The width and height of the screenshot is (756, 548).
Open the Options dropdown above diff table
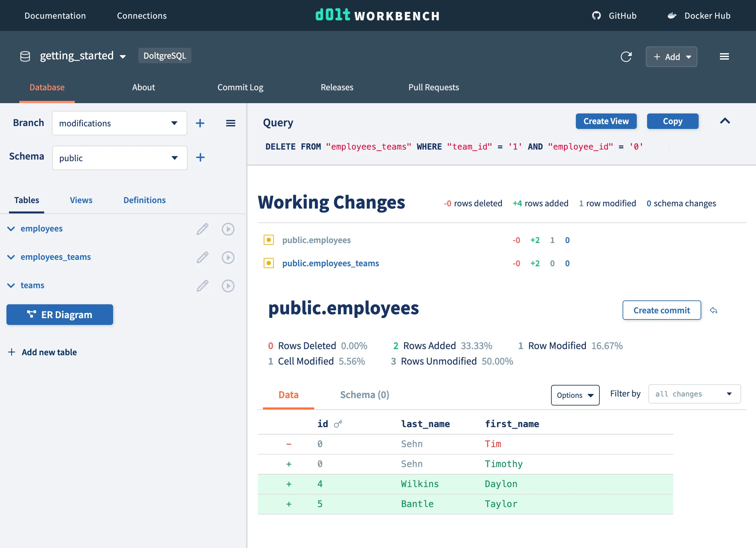pyautogui.click(x=575, y=395)
